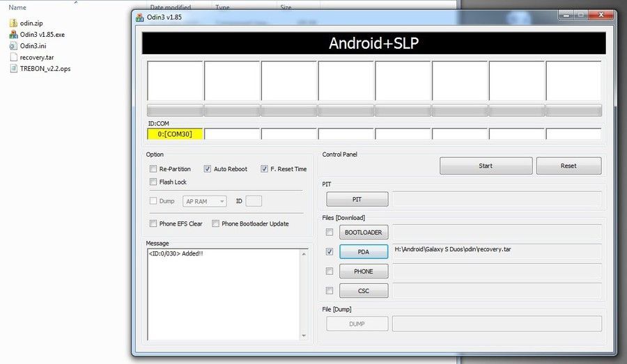
Task: Click the yellow 0:[COM30] port box
Action: (x=175, y=134)
